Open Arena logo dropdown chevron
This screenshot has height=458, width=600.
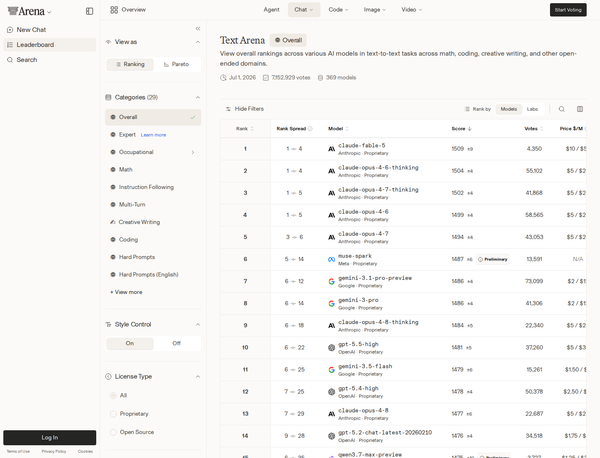(x=49, y=13)
